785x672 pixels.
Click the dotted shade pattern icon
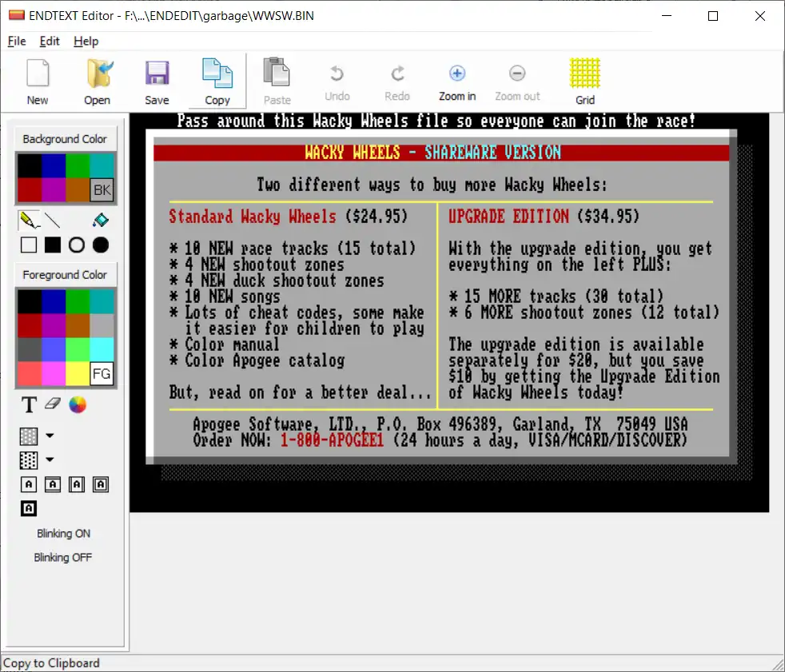click(x=29, y=460)
